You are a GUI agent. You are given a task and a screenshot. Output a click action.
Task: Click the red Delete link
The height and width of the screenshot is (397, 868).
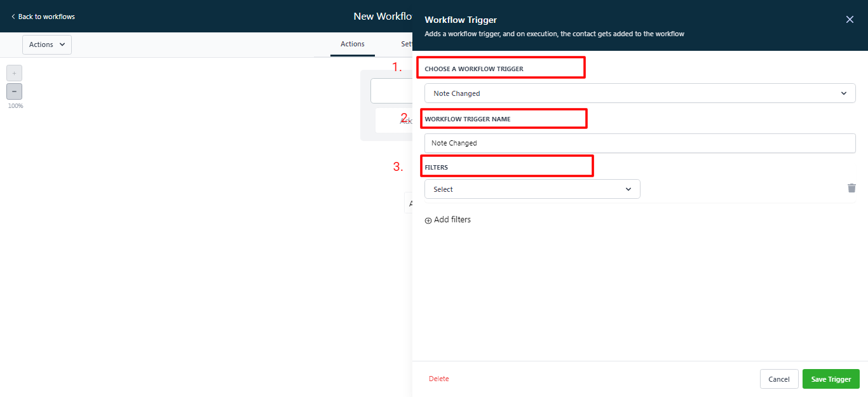pos(438,379)
